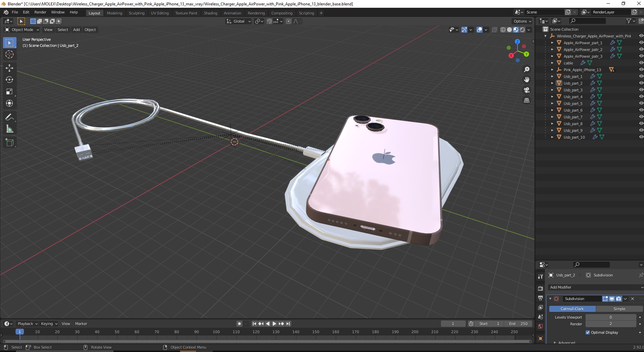Remove the Subdivision modifier

coord(633,299)
